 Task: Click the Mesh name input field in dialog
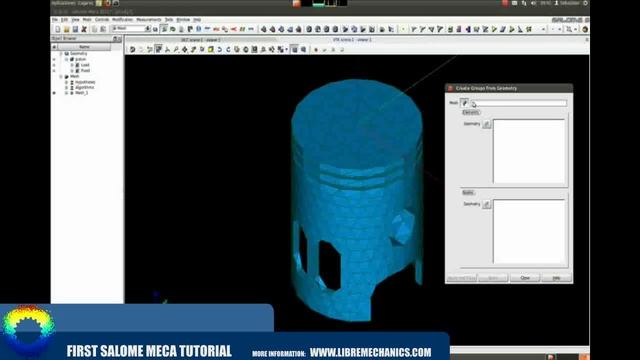point(519,103)
